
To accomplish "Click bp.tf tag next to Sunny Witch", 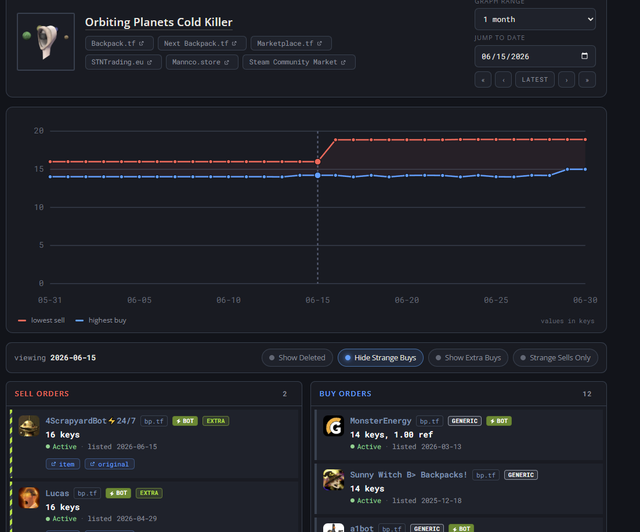I will point(486,475).
